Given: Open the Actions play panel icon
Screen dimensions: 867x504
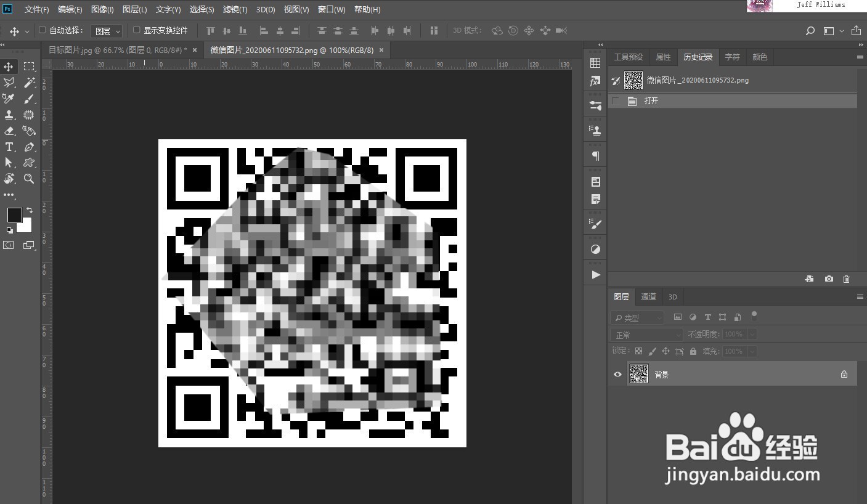Looking at the screenshot, I should 595,275.
